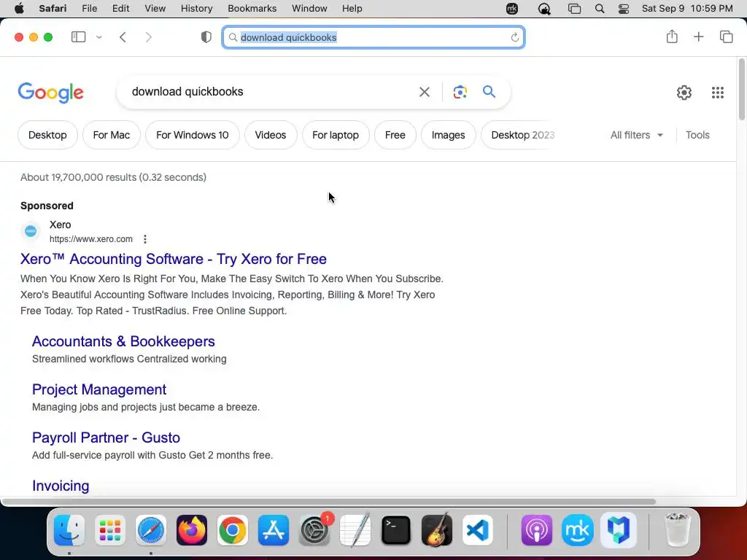Expand the All filters dropdown

pyautogui.click(x=636, y=135)
